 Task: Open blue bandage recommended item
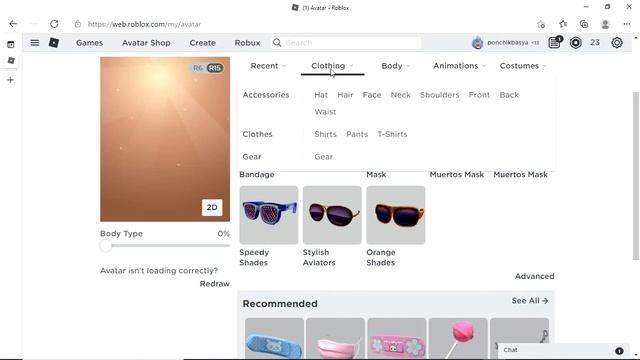pyautogui.click(x=274, y=338)
